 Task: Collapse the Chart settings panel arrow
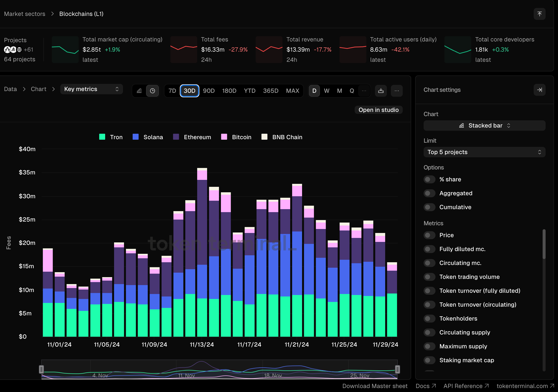click(539, 90)
